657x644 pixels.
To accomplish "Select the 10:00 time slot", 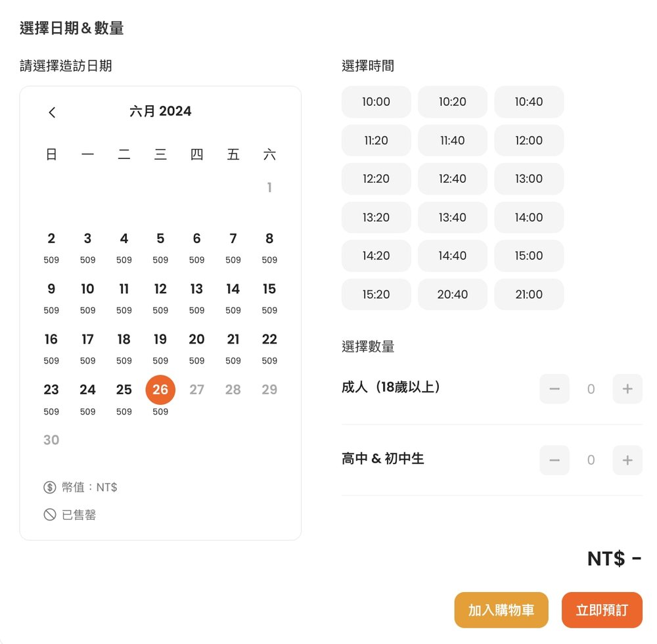I will tap(376, 102).
